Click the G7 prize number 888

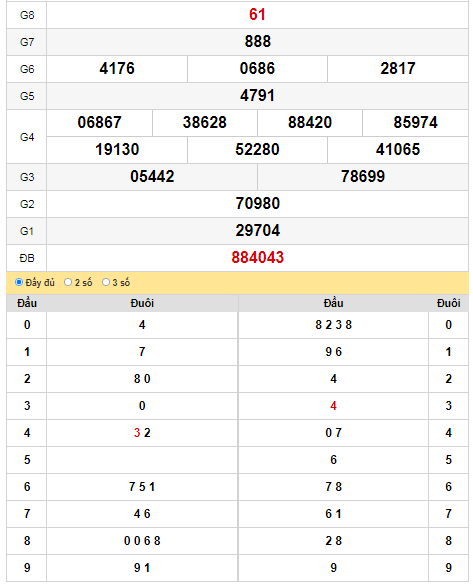(257, 41)
